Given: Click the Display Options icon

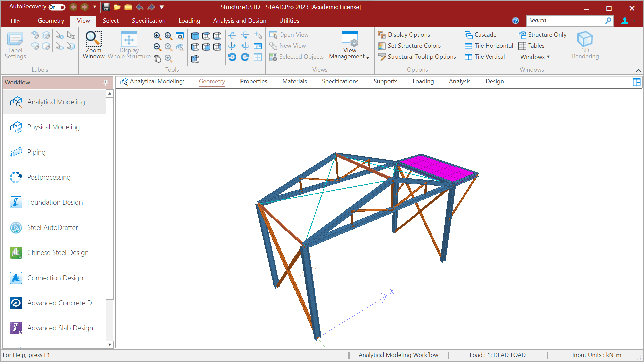Looking at the screenshot, I should [382, 35].
